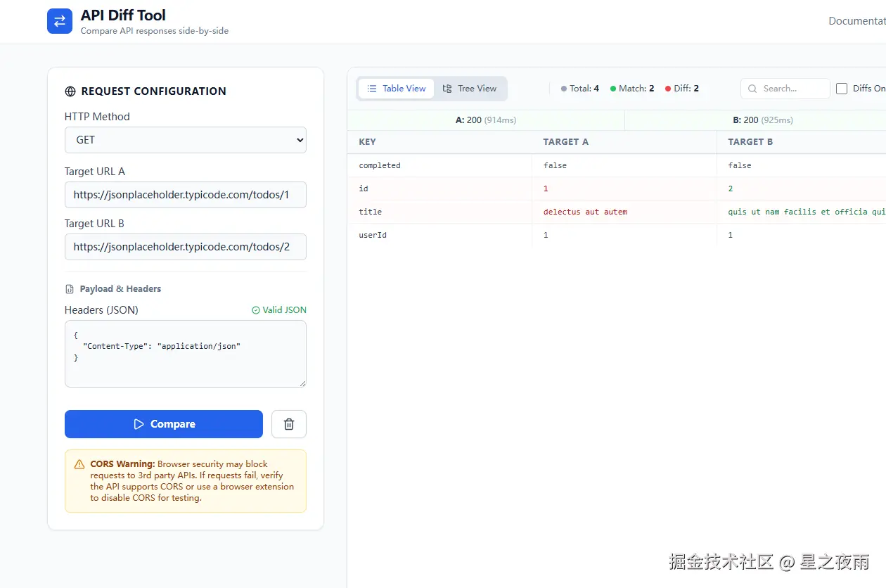Click the Payload & Headers document icon
The height and width of the screenshot is (588, 886).
(x=70, y=289)
